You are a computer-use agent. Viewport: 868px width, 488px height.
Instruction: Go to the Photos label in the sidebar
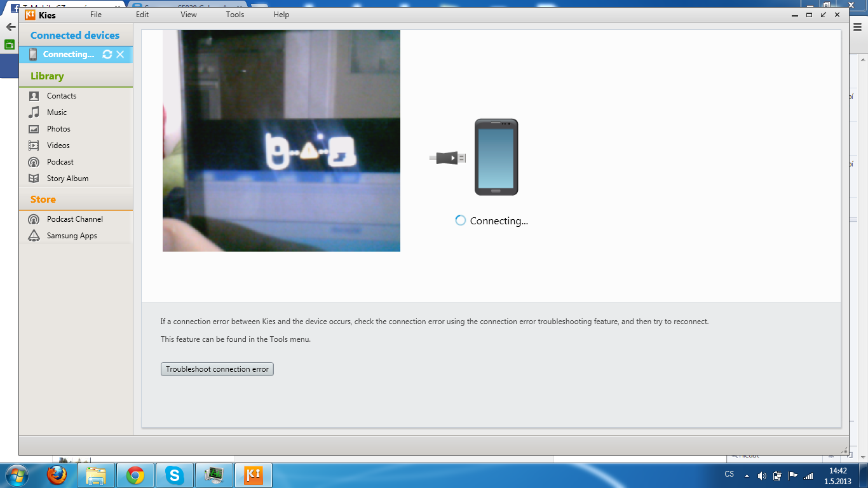[58, 129]
